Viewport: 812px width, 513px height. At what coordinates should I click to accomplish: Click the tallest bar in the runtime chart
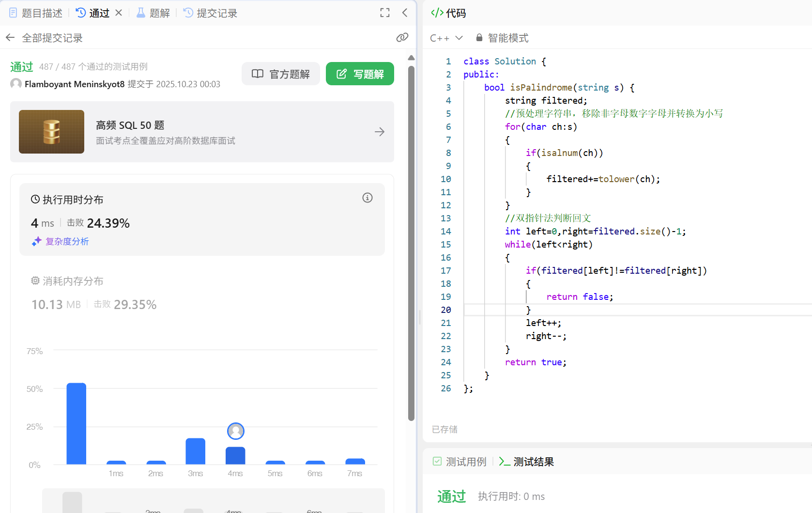(77, 424)
